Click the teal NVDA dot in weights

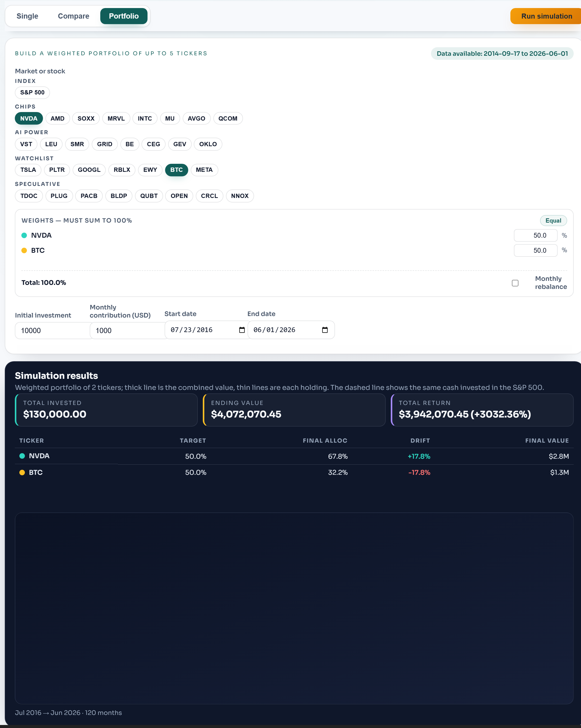coord(24,235)
